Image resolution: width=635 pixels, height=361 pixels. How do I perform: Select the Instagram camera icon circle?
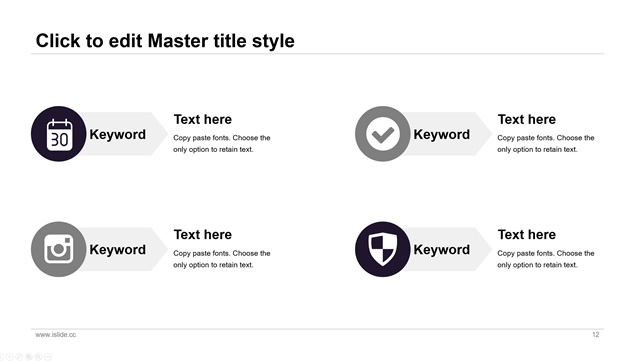point(59,249)
